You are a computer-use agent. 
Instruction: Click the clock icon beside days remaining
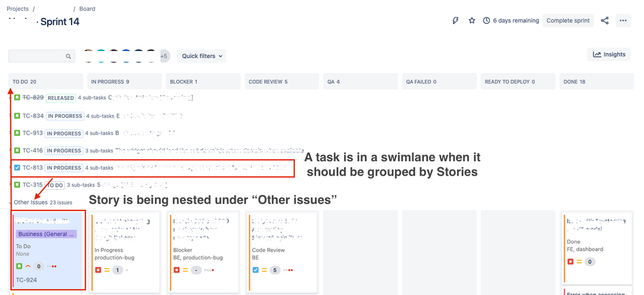(x=487, y=21)
